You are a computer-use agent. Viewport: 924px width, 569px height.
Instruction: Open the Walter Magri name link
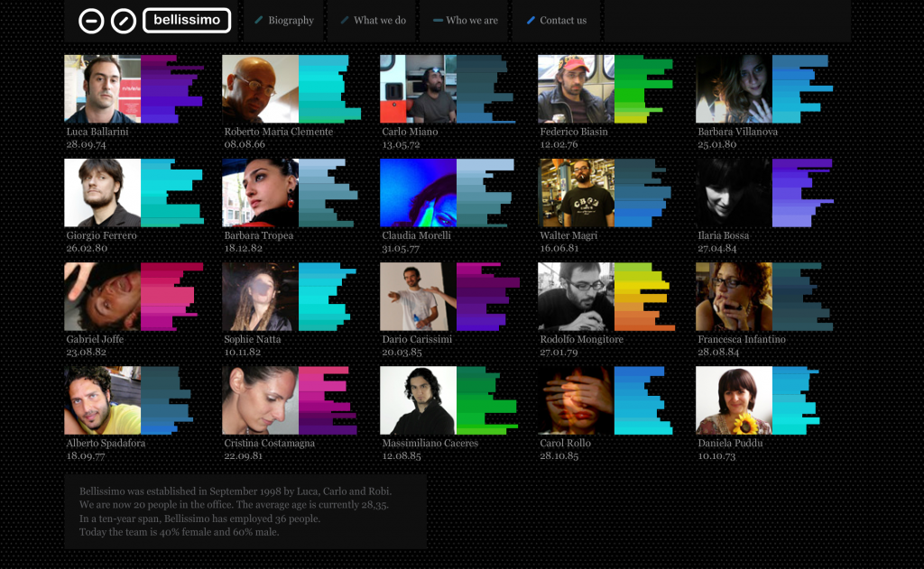[x=568, y=235]
